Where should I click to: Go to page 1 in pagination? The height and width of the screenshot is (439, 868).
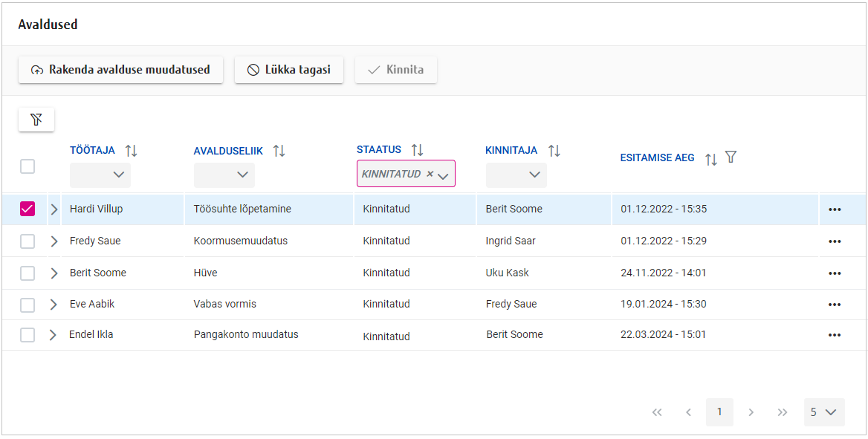719,412
